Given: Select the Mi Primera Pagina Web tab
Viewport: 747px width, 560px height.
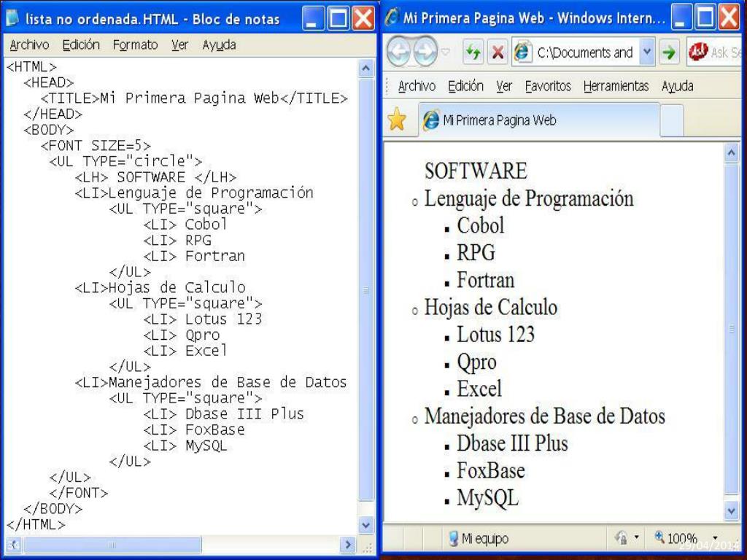Looking at the screenshot, I should pos(539,120).
